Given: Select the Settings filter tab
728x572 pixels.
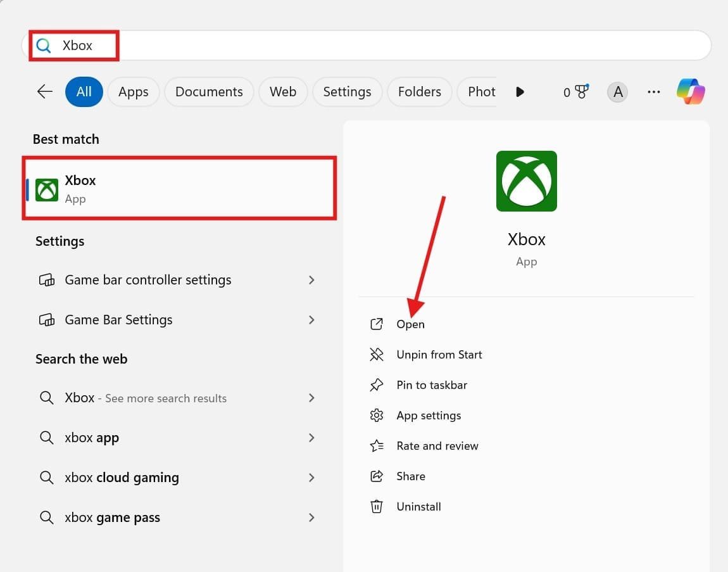Looking at the screenshot, I should pos(347,92).
